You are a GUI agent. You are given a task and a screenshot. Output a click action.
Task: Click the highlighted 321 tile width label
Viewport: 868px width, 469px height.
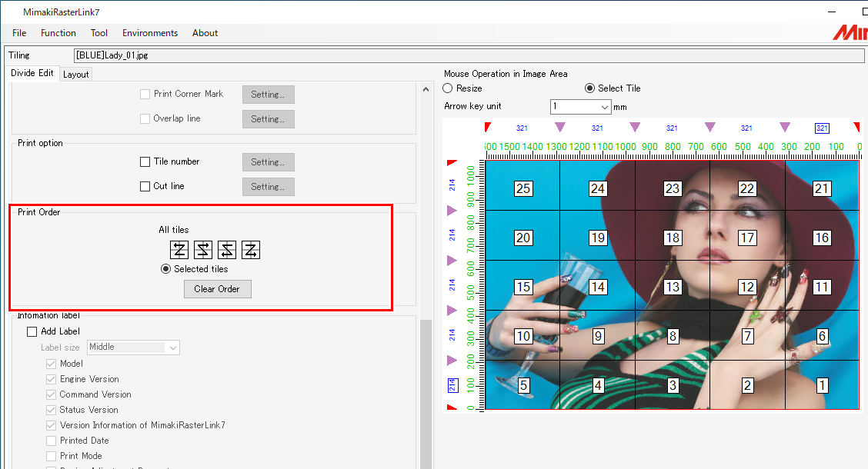(821, 128)
